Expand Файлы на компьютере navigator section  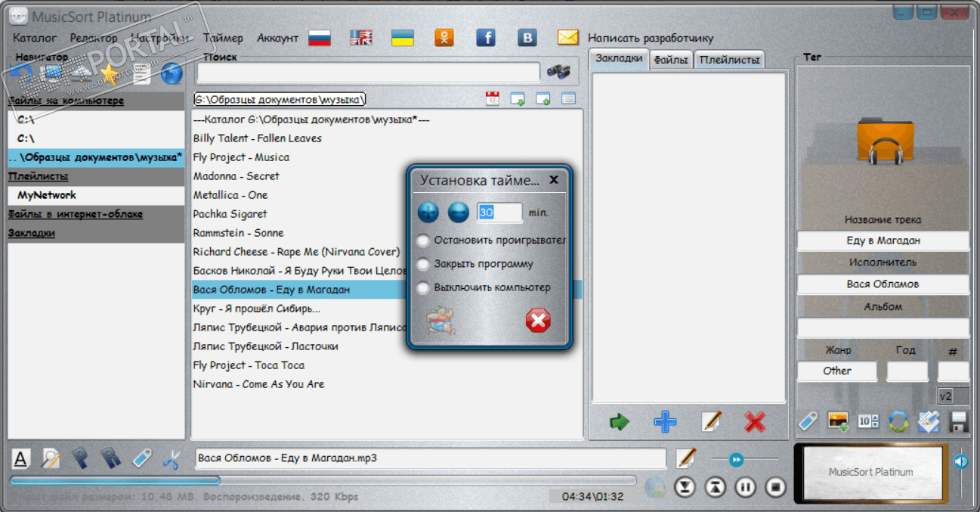click(66, 101)
